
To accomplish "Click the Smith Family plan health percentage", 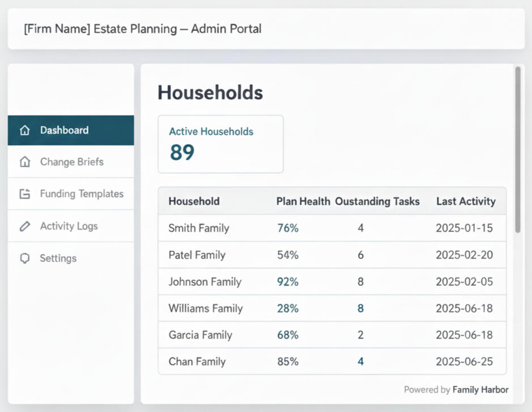I will coord(287,229).
